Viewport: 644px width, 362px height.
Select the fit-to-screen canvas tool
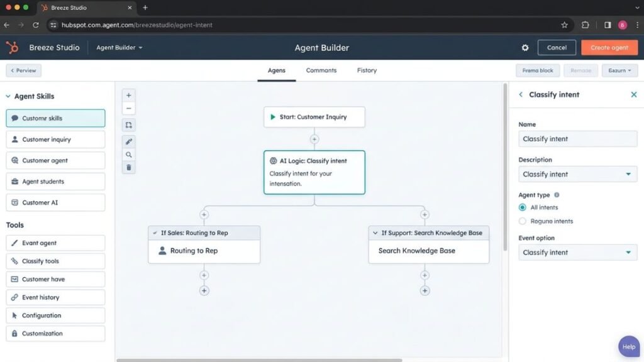(x=128, y=125)
